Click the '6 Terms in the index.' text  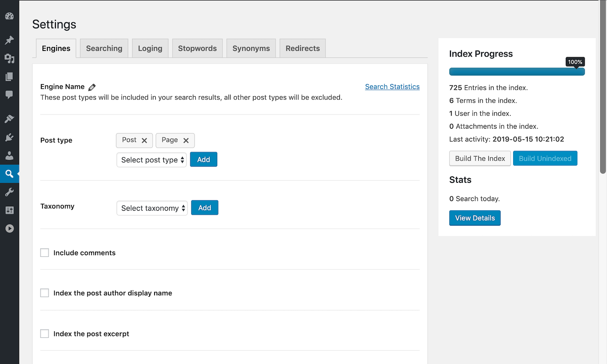point(483,101)
